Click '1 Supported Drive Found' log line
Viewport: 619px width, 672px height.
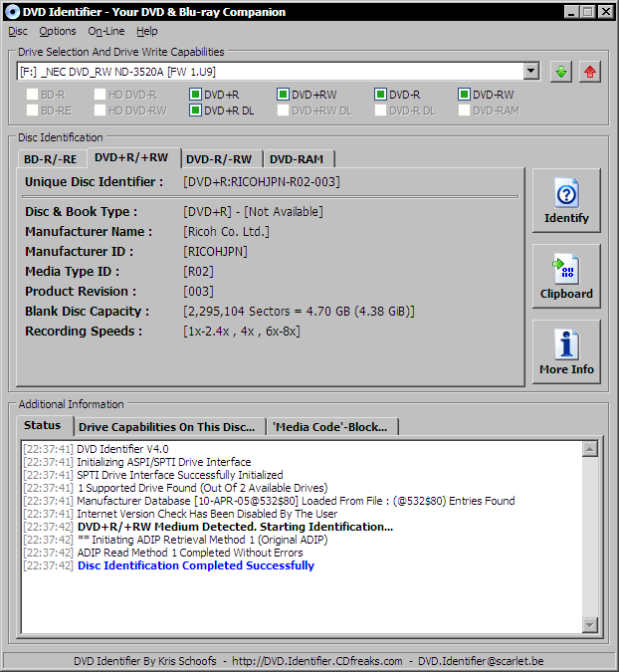202,488
